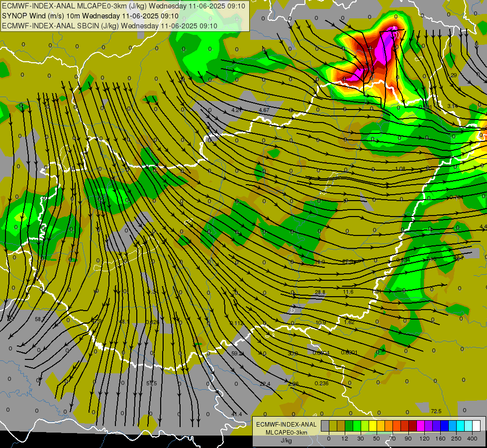Click the MLCAPE0-3km label in legend

[x=287, y=433]
